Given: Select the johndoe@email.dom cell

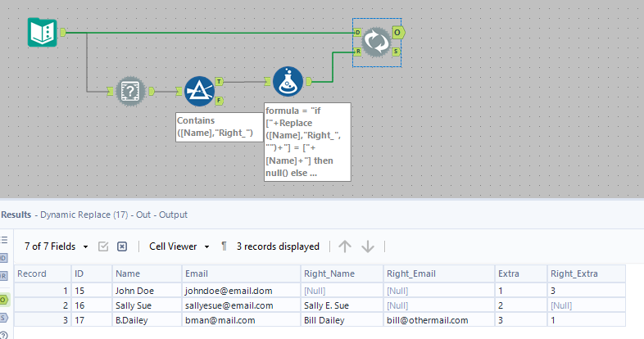Looking at the screenshot, I should pyautogui.click(x=241, y=291).
